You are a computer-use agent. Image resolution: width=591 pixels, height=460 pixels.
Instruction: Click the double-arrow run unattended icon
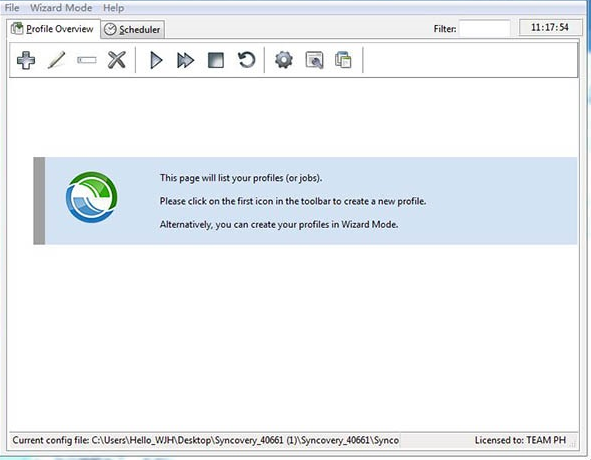tap(185, 60)
